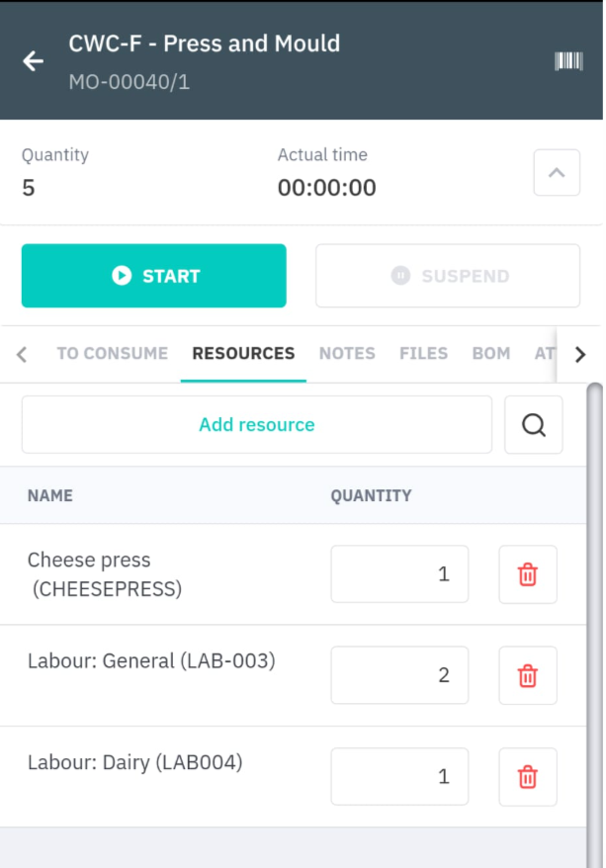
Task: Start the Press and Mould operation
Action: tap(154, 276)
